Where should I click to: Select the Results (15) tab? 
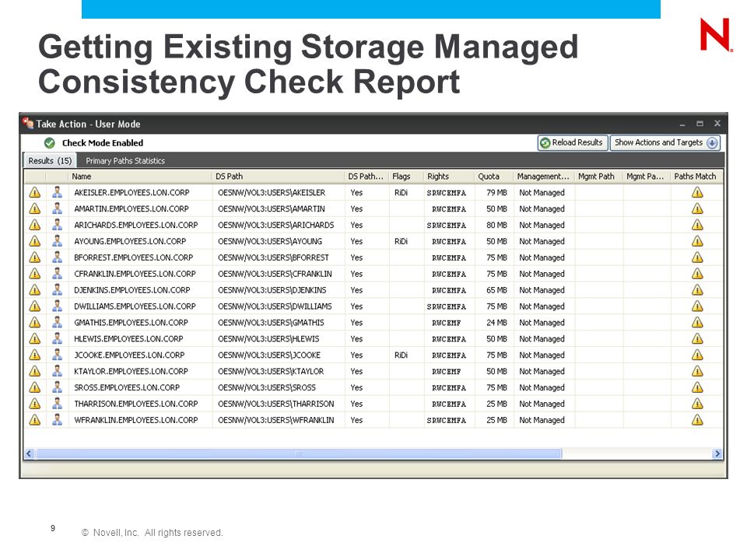tap(50, 161)
